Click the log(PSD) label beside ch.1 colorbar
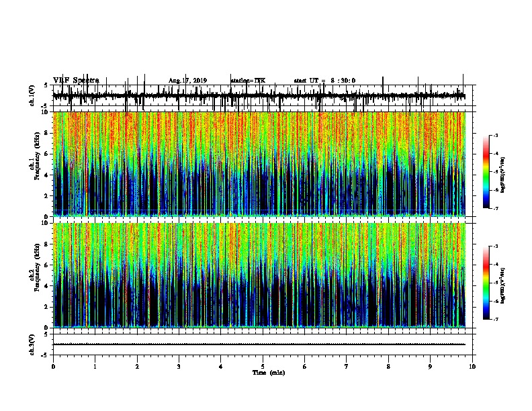This screenshot has height=411, width=532. pos(503,175)
